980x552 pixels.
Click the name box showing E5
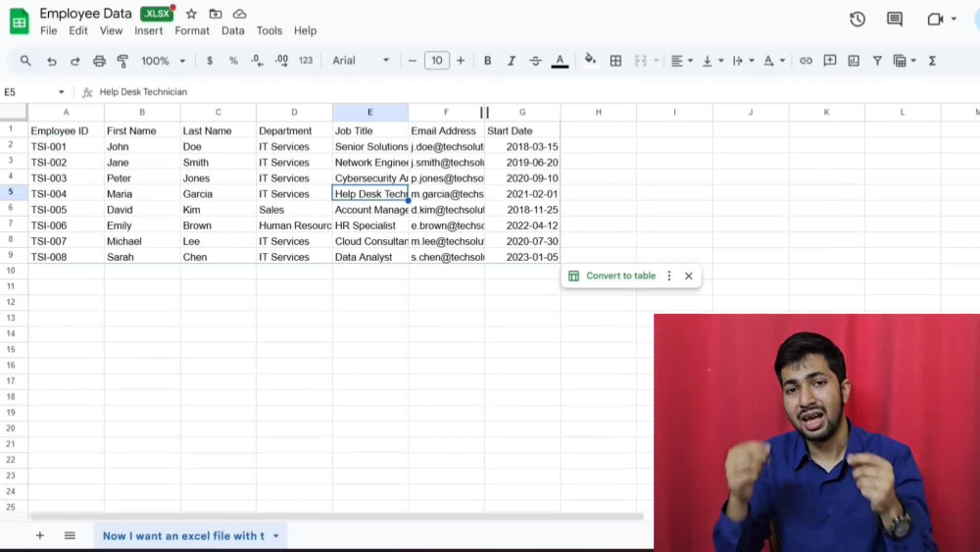(x=34, y=92)
